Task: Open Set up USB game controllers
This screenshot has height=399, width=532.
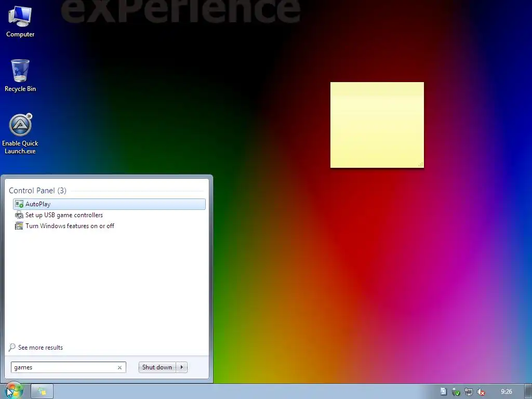Action: [x=109, y=215]
